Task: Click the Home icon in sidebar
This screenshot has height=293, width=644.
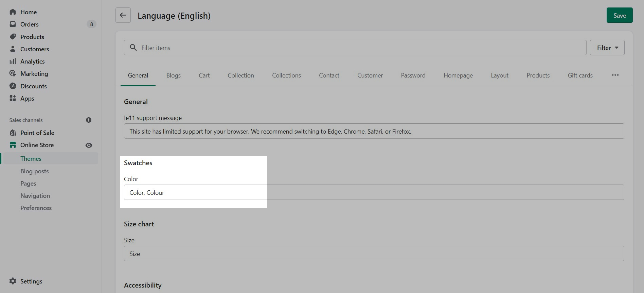Action: (13, 12)
